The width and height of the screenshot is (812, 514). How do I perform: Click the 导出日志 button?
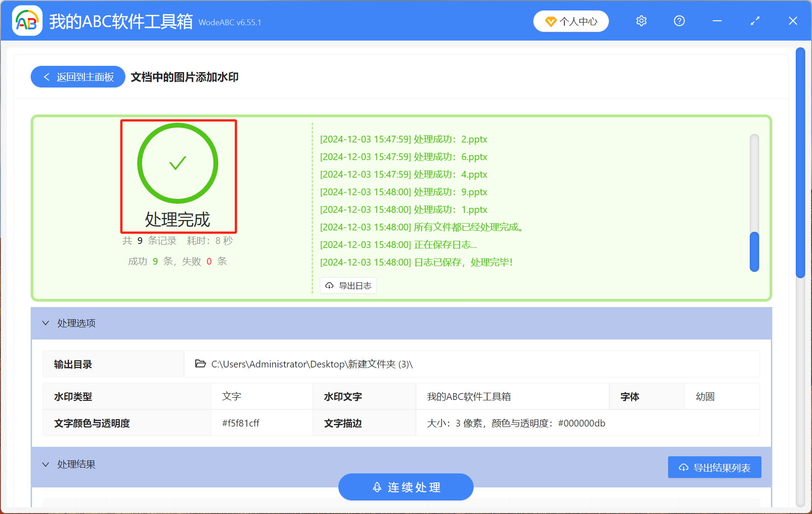348,285
